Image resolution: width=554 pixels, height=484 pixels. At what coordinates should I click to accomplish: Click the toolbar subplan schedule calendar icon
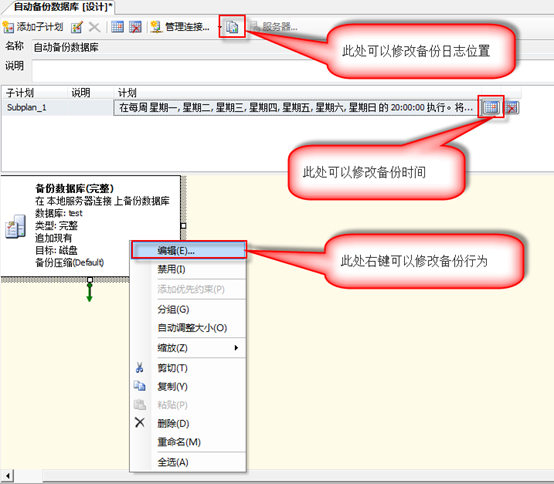117,27
